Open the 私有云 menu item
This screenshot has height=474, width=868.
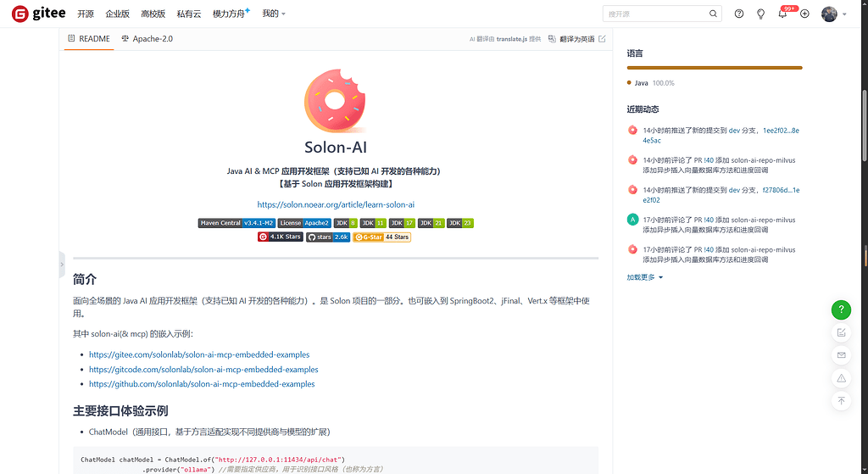[189, 14]
